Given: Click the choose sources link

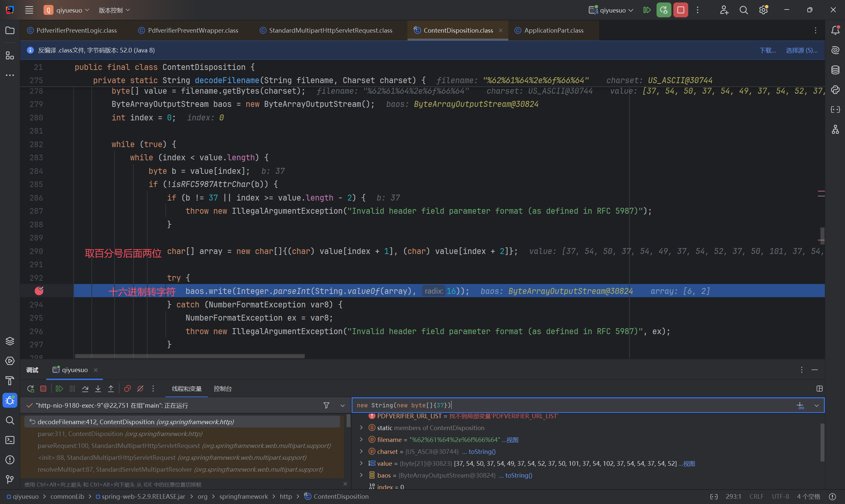Looking at the screenshot, I should pos(801,50).
